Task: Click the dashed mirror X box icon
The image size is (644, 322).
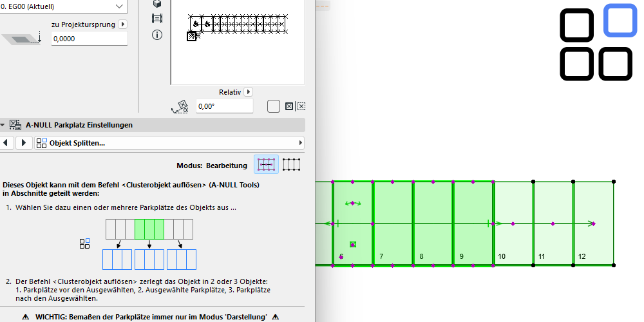Action: (x=301, y=106)
